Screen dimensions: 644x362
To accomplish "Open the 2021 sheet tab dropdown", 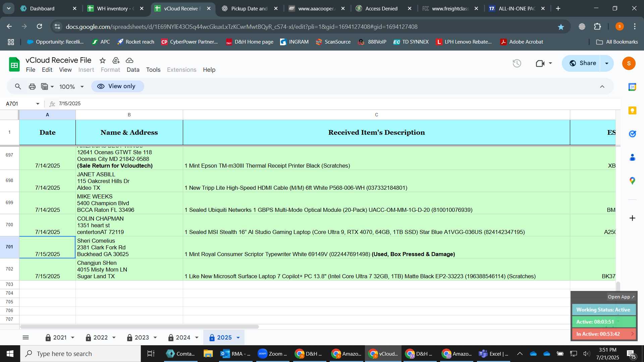I will [73, 338].
